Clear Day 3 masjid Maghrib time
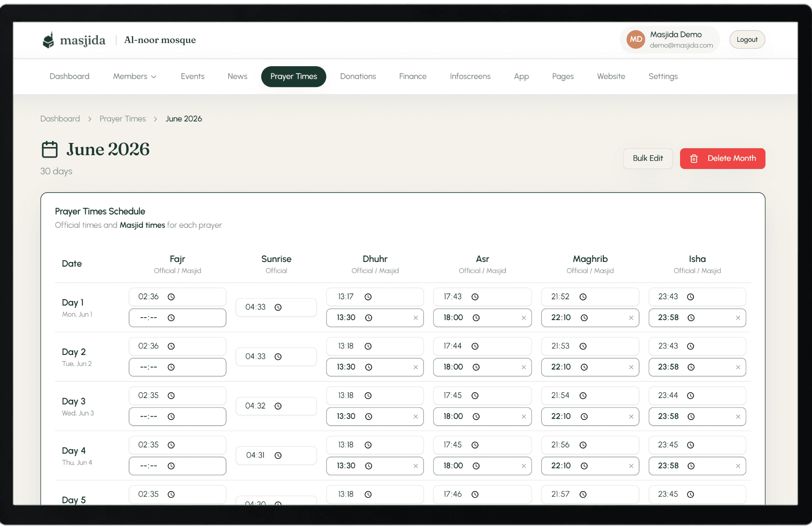 631,417
